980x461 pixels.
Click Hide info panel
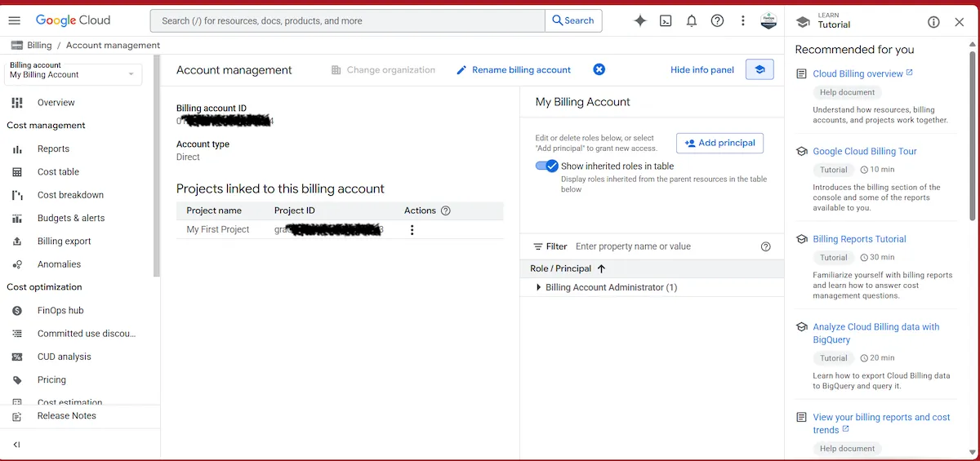coord(702,69)
